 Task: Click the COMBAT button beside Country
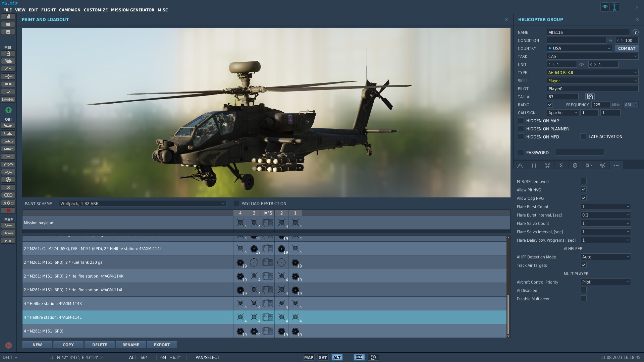[x=627, y=48]
